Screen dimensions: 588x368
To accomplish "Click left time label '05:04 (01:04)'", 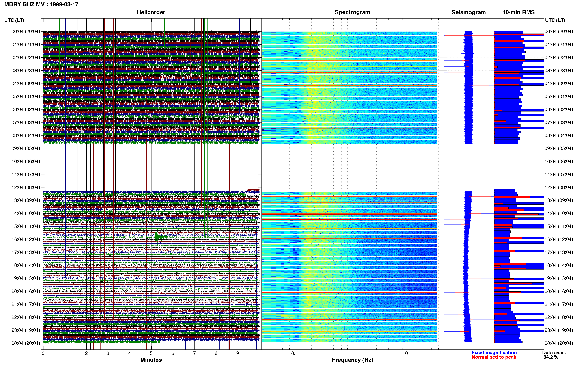I will pos(26,96).
